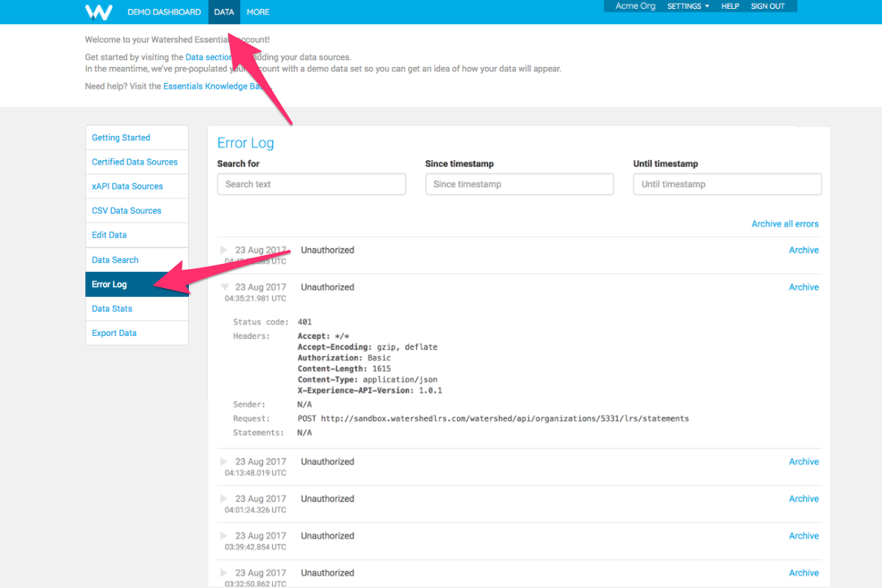The width and height of the screenshot is (882, 588).
Task: Archive the 03:32:50.862 UTC error
Action: click(x=803, y=573)
